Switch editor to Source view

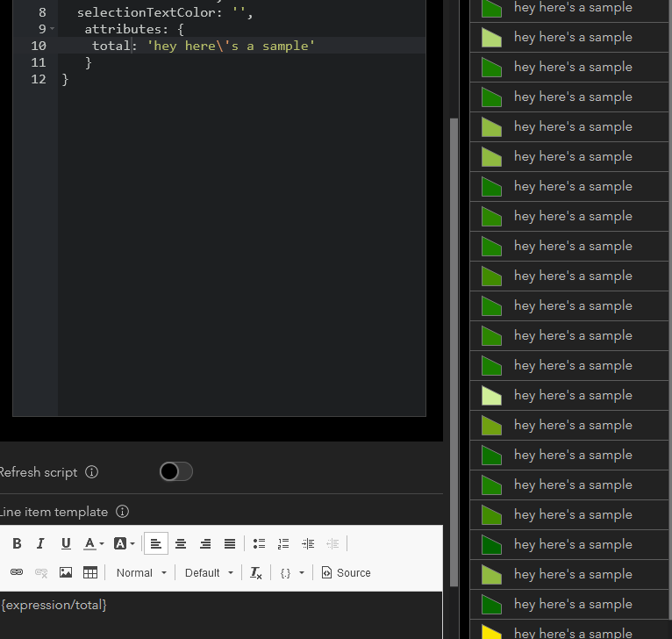click(x=346, y=572)
